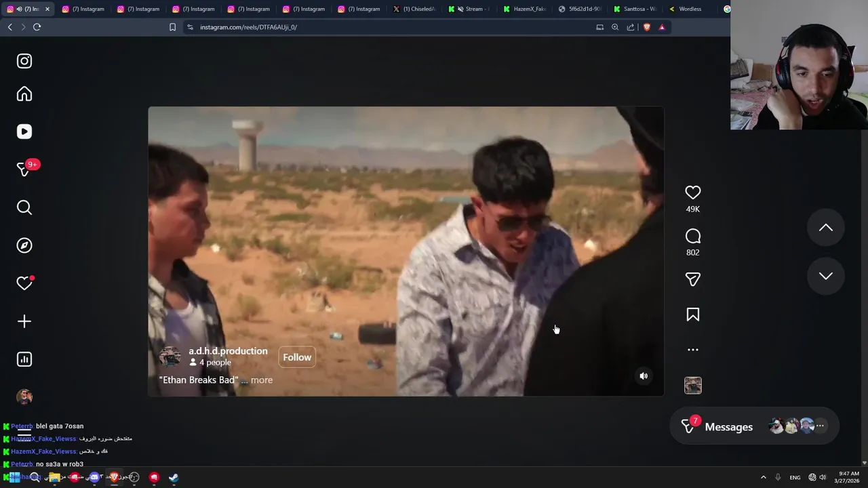Screen dimensions: 868x488
Task: Switch to Stream Kick tab
Action: tap(469, 9)
